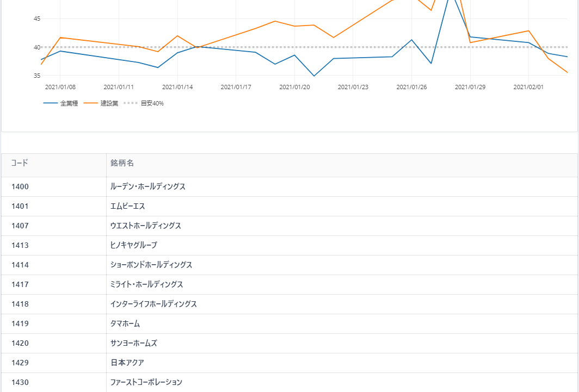
Task: Choose the ミライト・ホールディングス row
Action: pyautogui.click(x=146, y=284)
